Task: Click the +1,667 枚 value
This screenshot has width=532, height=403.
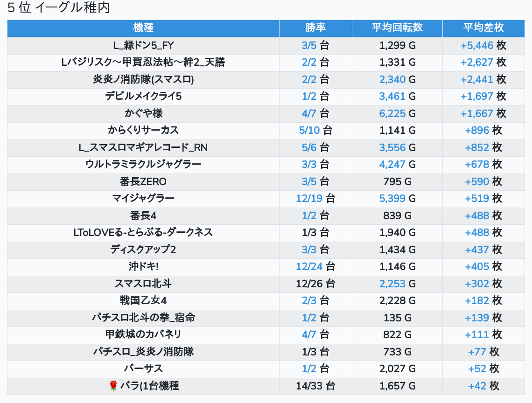Action: 483,113
